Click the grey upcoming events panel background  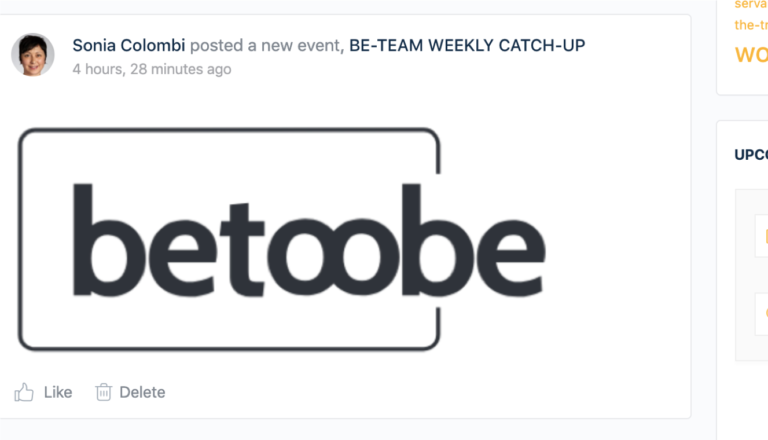pos(744,274)
